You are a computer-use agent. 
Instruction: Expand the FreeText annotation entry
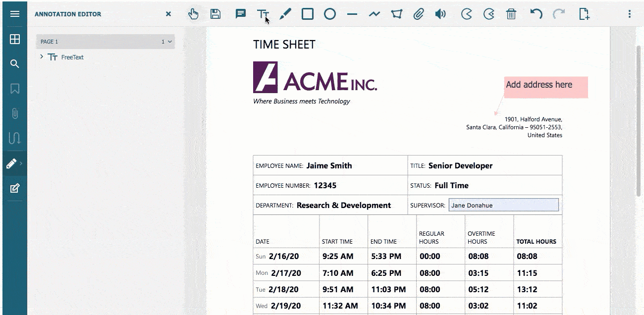tap(41, 57)
